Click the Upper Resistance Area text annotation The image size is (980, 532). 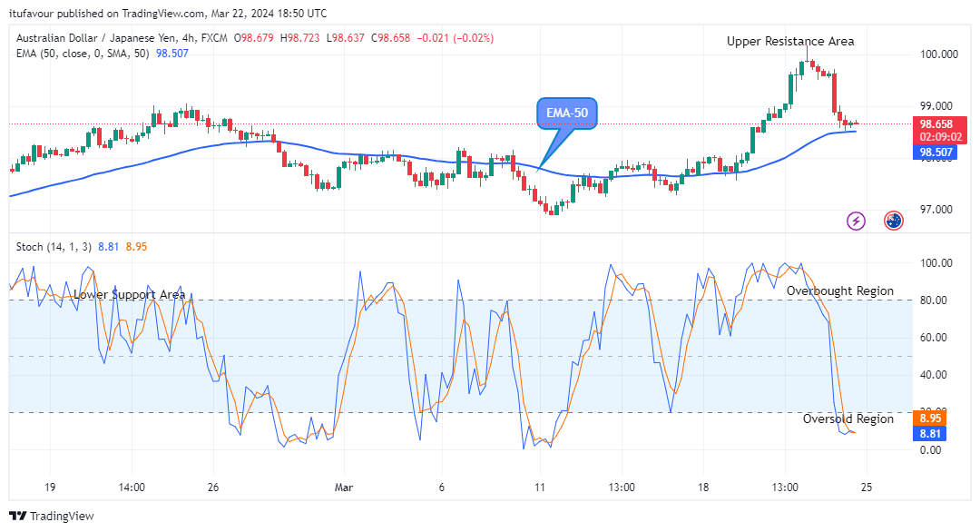pos(790,41)
